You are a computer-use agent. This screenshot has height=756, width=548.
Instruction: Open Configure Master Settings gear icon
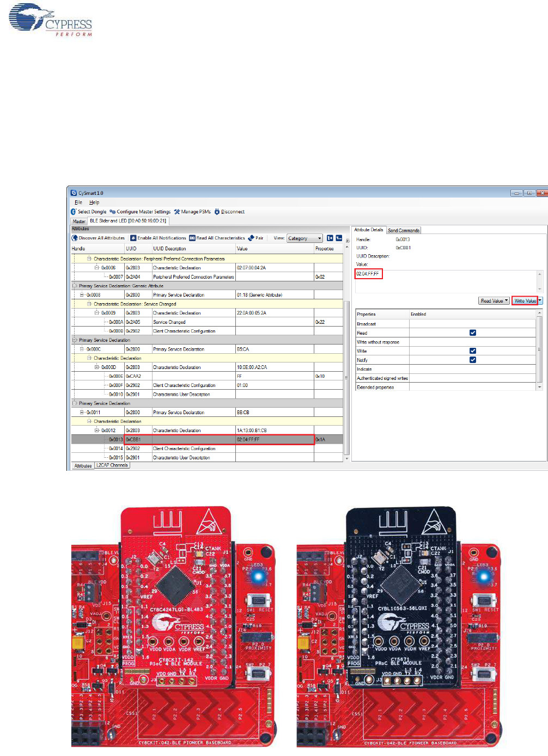112,212
